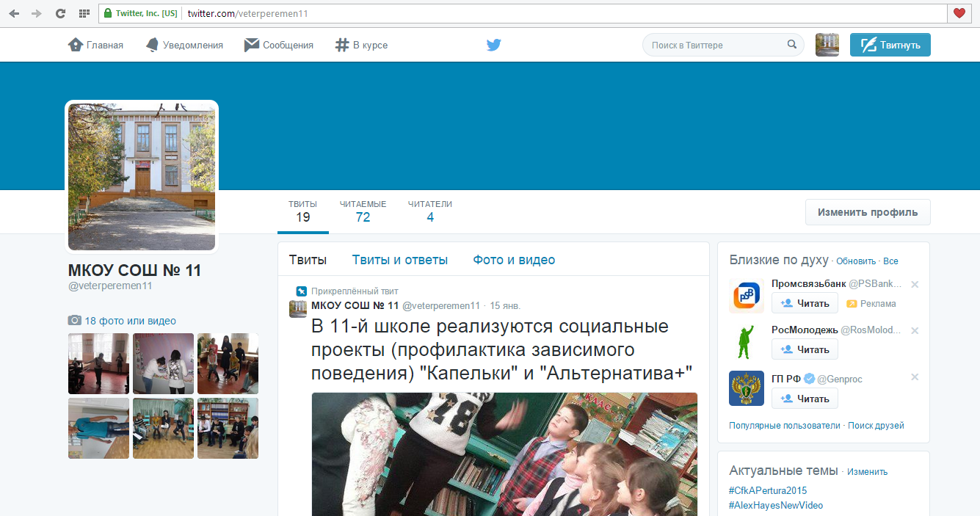Select the Твиты 19 counter tab
This screenshot has width=980, height=516.
(x=303, y=211)
